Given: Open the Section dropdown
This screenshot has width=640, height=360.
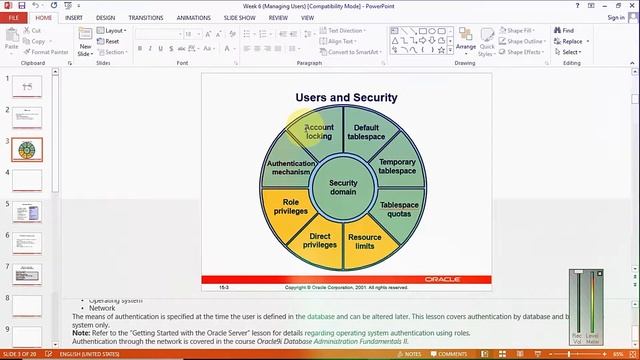Looking at the screenshot, I should 113,52.
